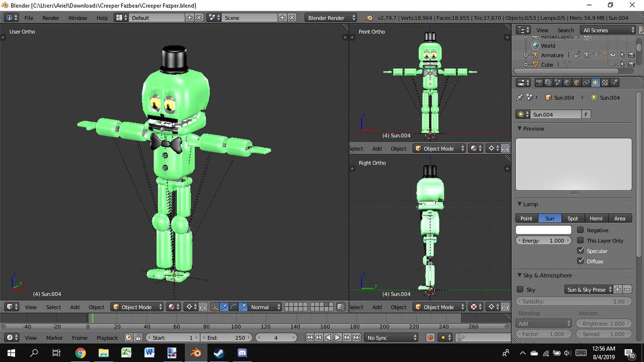Switch lamp type to Spot

point(573,218)
